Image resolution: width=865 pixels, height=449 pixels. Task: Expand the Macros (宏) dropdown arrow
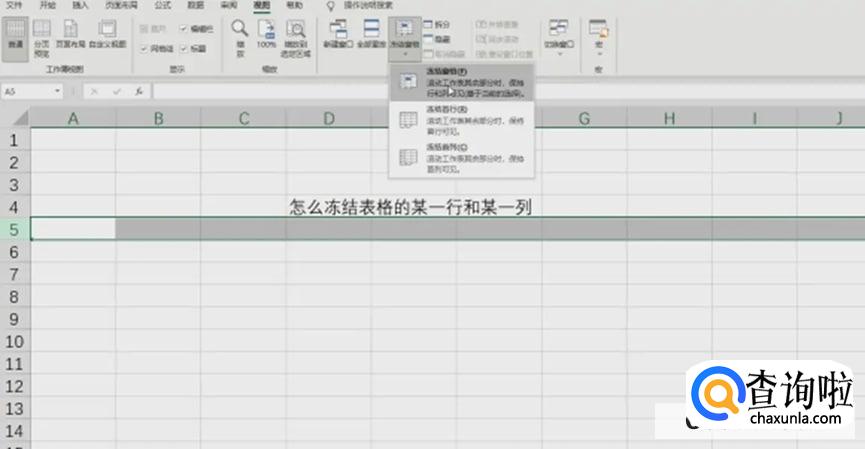pyautogui.click(x=599, y=54)
